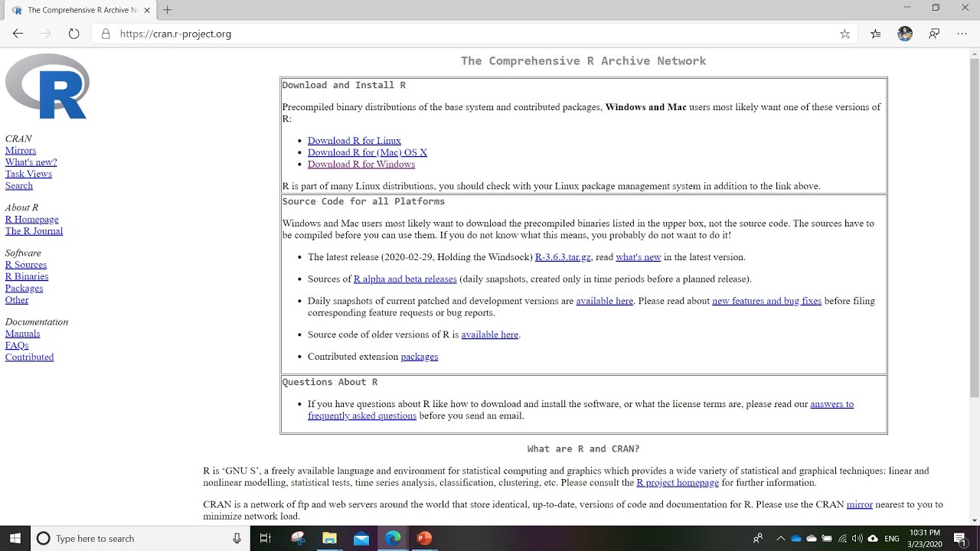The image size is (980, 551).
Task: Add this page to favorites with the star
Action: [x=844, y=34]
